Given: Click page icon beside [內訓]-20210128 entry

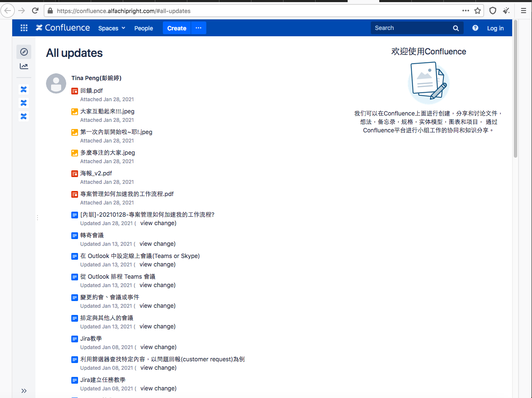Looking at the screenshot, I should (x=75, y=215).
